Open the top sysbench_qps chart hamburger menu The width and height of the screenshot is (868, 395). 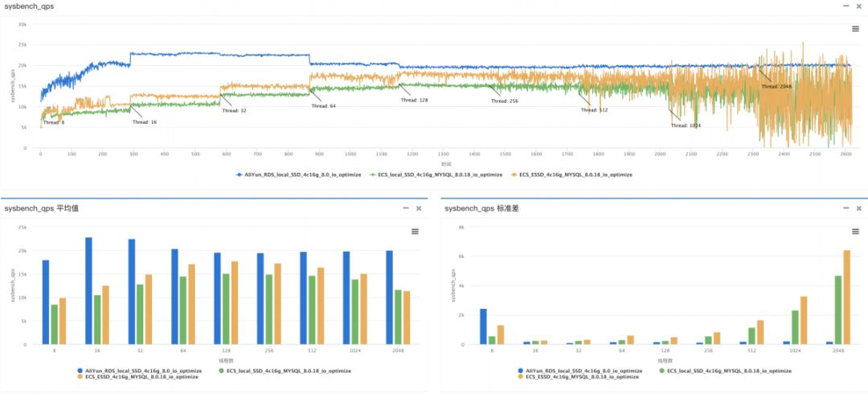click(x=855, y=28)
